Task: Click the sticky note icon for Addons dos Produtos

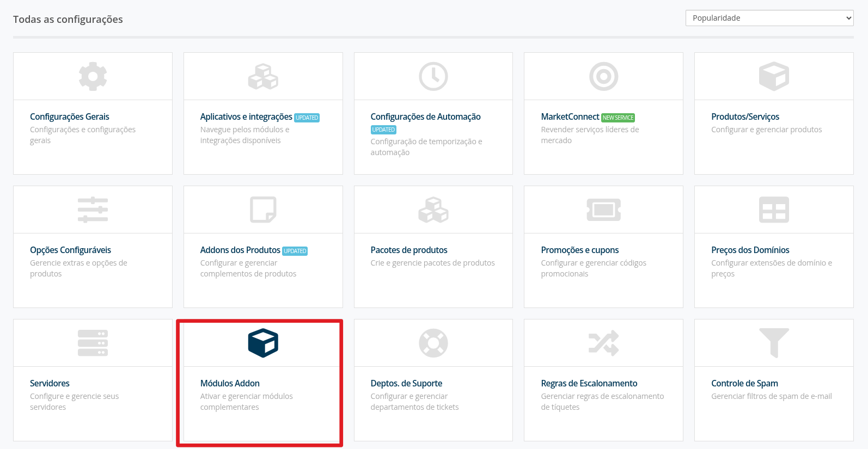Action: tap(263, 210)
